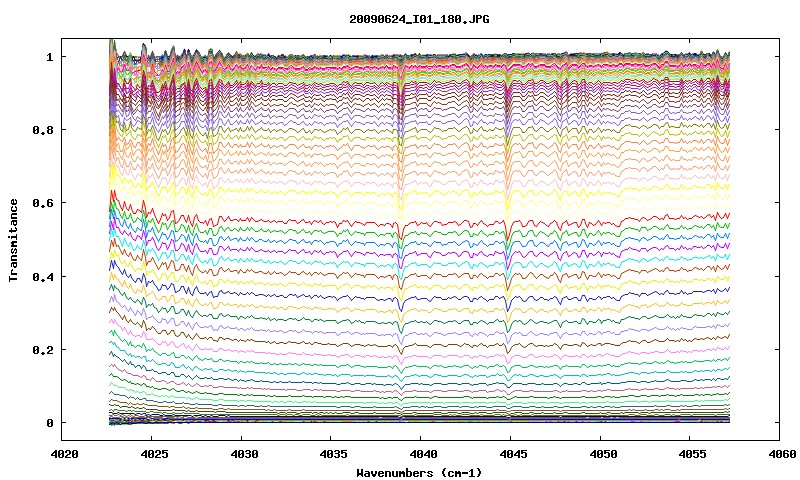
Task: Click the x-axis tick label 4045
Action: (513, 453)
